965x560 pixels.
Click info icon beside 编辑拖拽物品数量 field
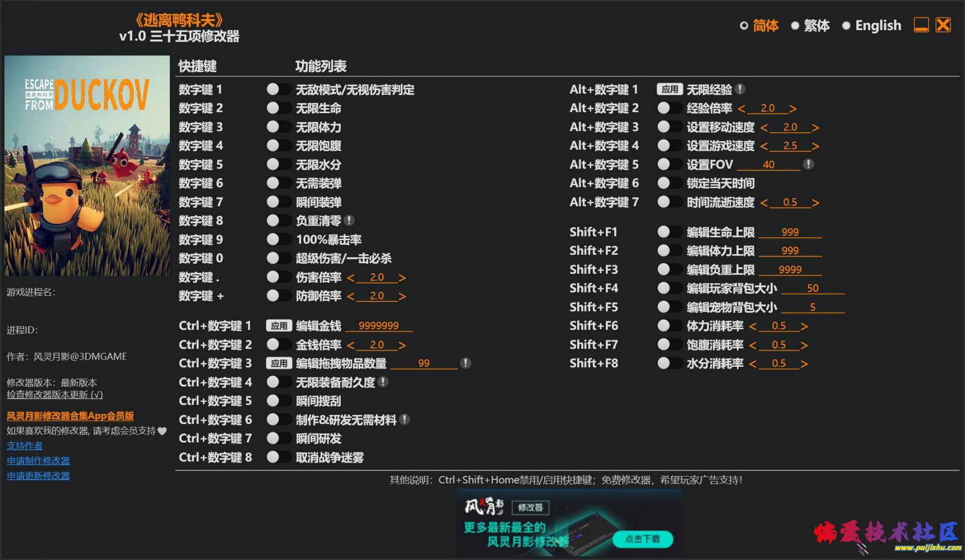[465, 363]
